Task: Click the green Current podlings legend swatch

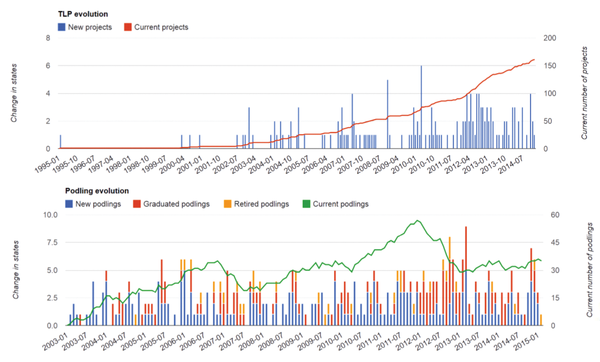Action: click(x=306, y=204)
